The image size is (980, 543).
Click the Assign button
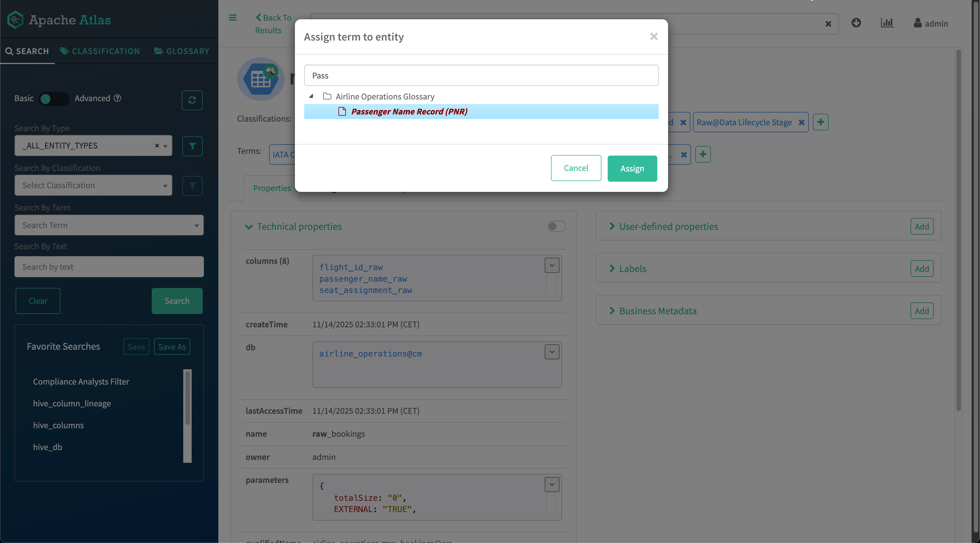[x=632, y=168]
